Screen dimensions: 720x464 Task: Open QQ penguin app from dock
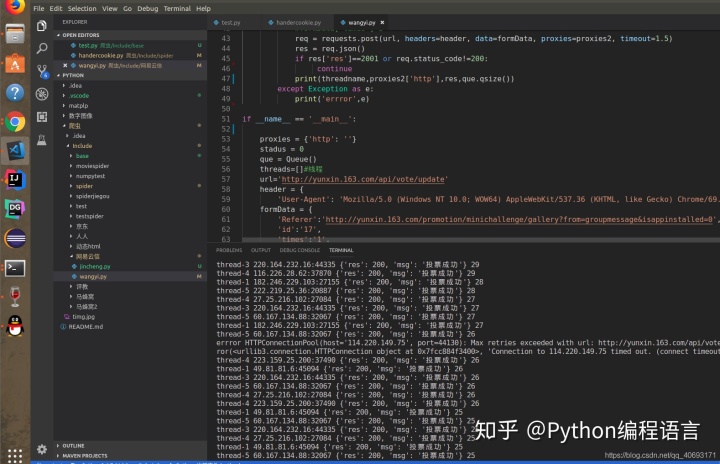point(15,326)
